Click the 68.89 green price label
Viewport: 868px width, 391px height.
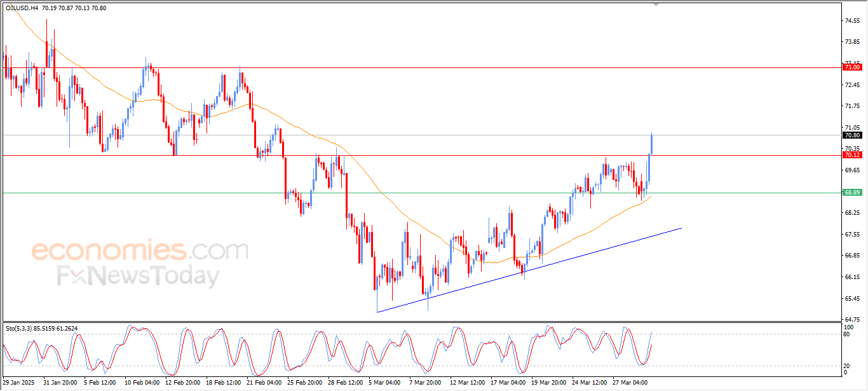(x=851, y=192)
